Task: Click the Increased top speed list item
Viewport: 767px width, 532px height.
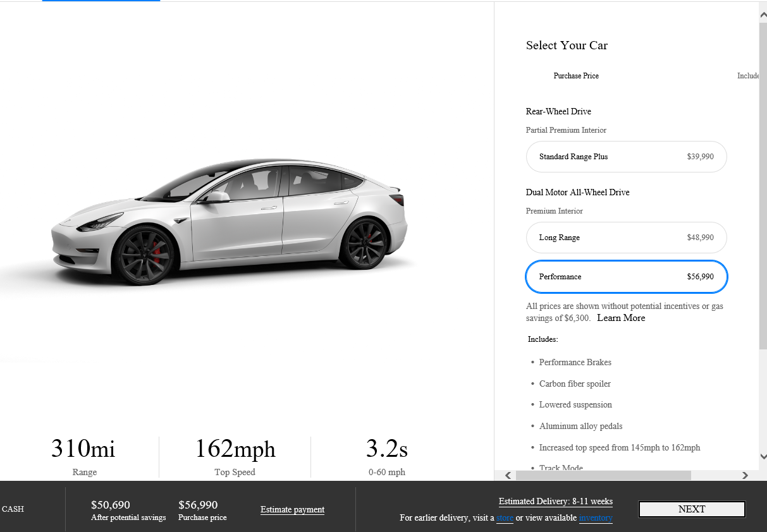Action: pyautogui.click(x=620, y=448)
